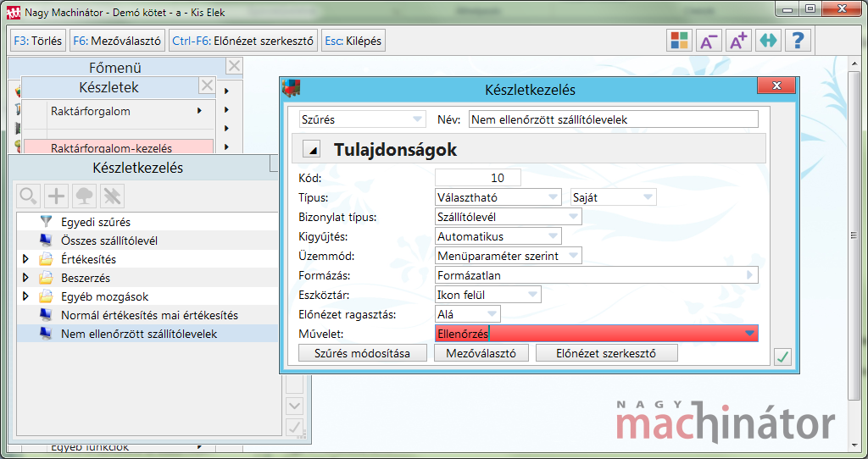Open Ctrl-F6: Előnézet szerkesztő toolbar button

point(243,41)
